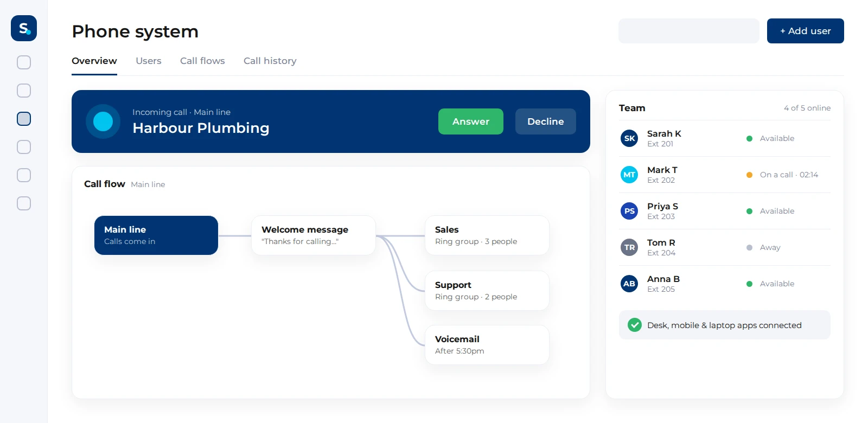The width and height of the screenshot is (868, 423).
Task: Switch to the Overview tab
Action: [x=94, y=61]
